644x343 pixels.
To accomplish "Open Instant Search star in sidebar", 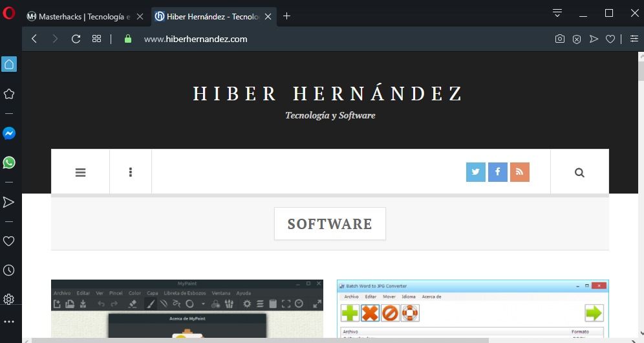I will (x=9, y=94).
